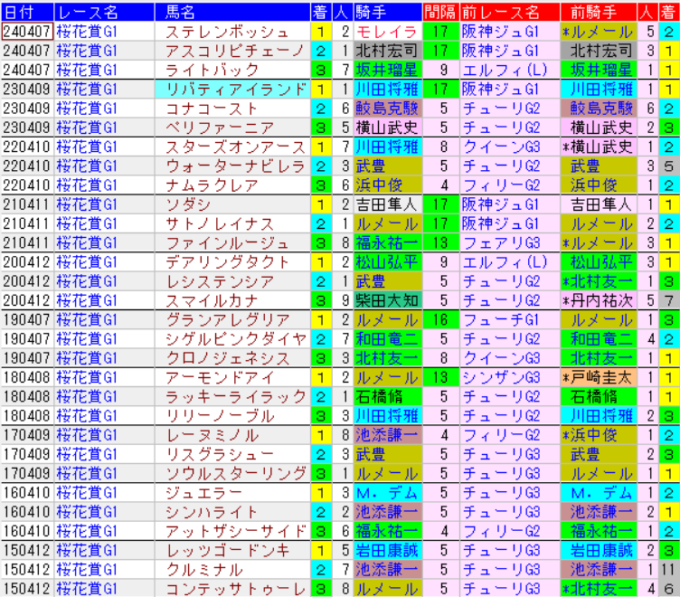Click previous race シンザンG3 in アーモンドアイ row
This screenshot has width=680, height=597.
click(502, 378)
